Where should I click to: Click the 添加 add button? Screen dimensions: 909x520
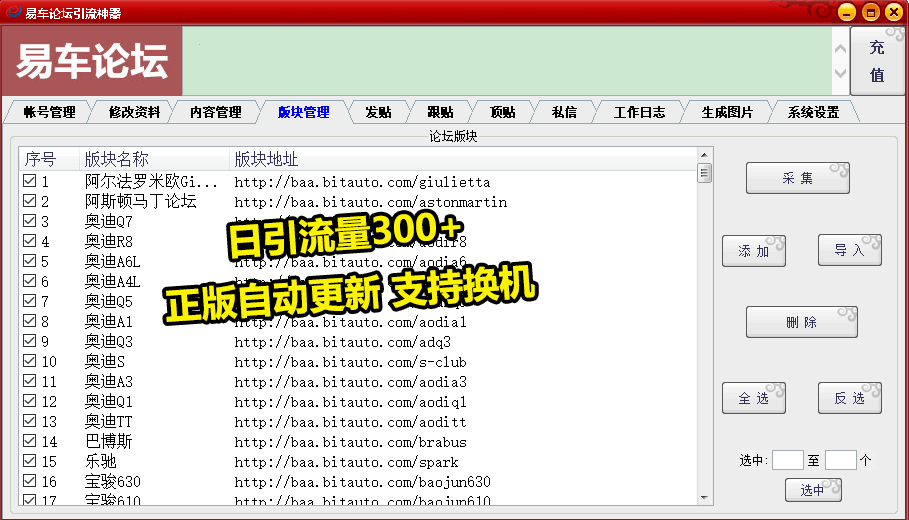pyautogui.click(x=754, y=251)
